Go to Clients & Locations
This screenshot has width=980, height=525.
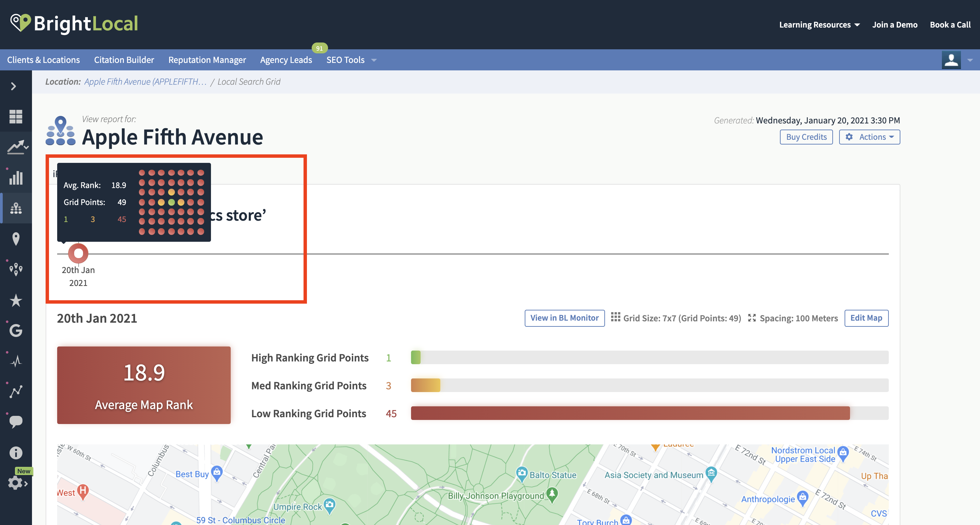[43, 60]
